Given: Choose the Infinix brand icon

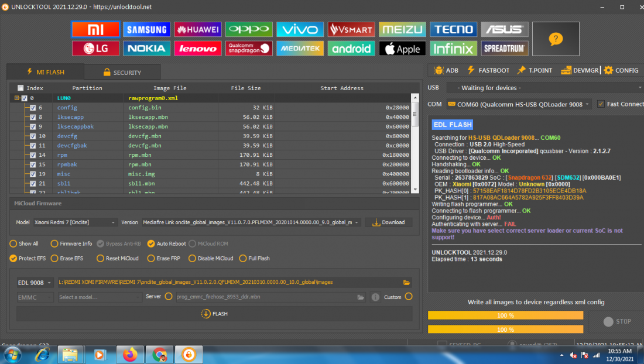Looking at the screenshot, I should (x=453, y=49).
